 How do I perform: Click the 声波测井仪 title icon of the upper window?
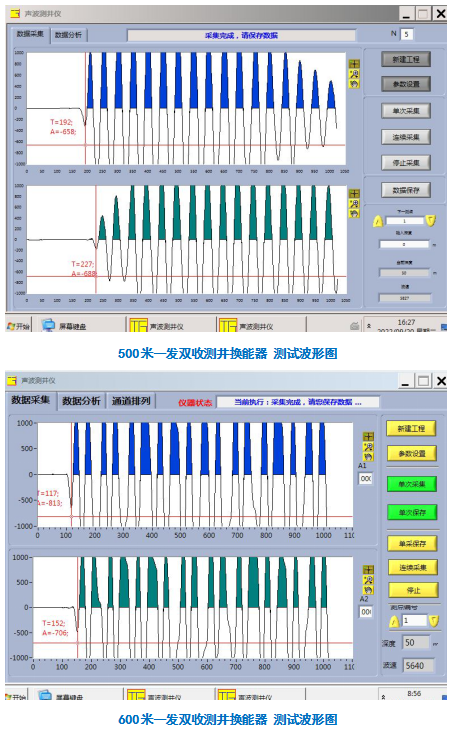pos(15,14)
